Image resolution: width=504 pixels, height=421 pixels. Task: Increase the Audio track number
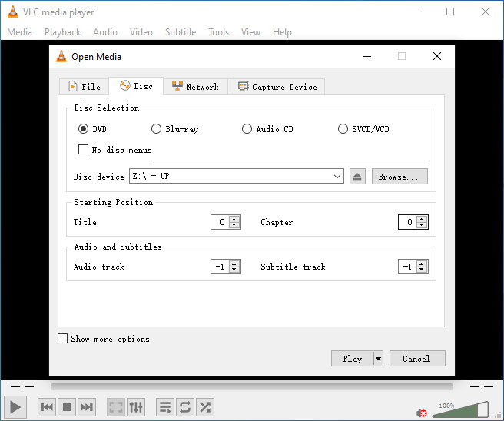click(234, 264)
